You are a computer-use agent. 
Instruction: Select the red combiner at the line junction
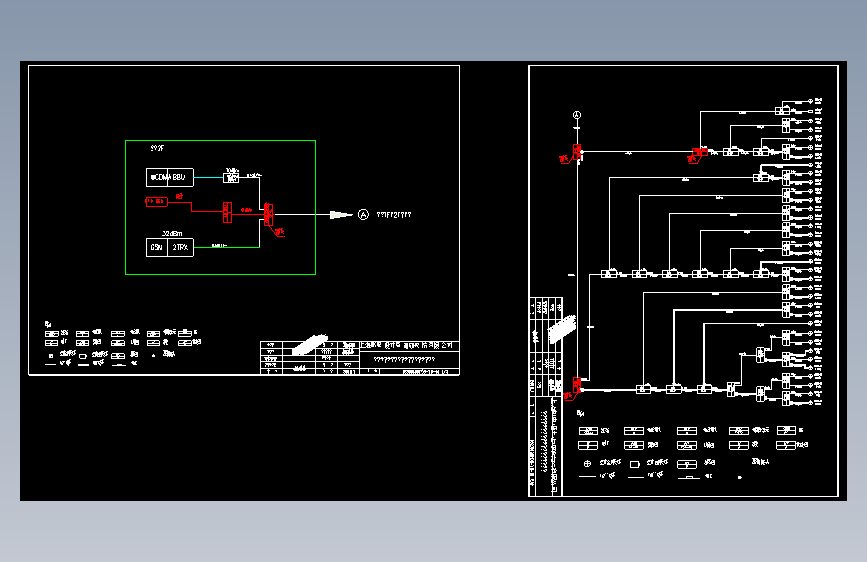[269, 214]
